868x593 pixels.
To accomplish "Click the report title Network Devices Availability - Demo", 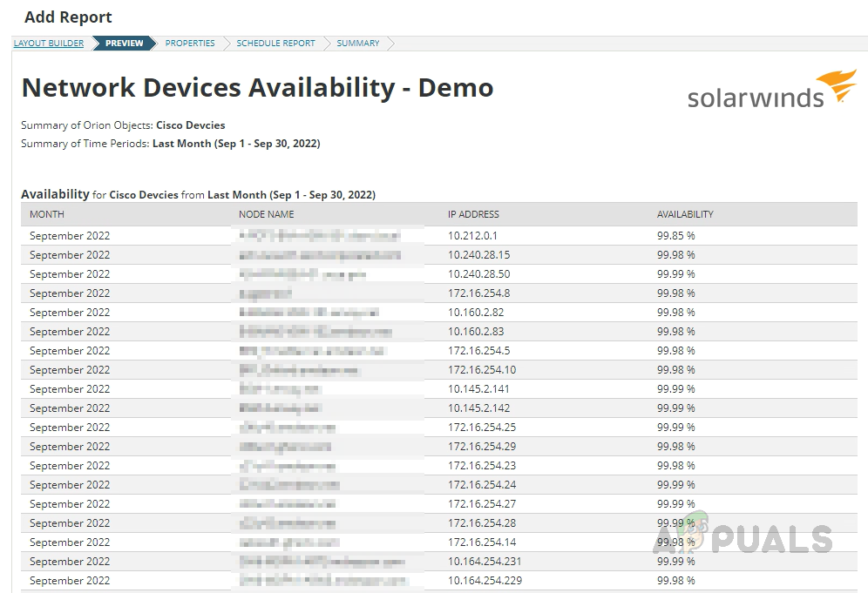I will pos(257,88).
